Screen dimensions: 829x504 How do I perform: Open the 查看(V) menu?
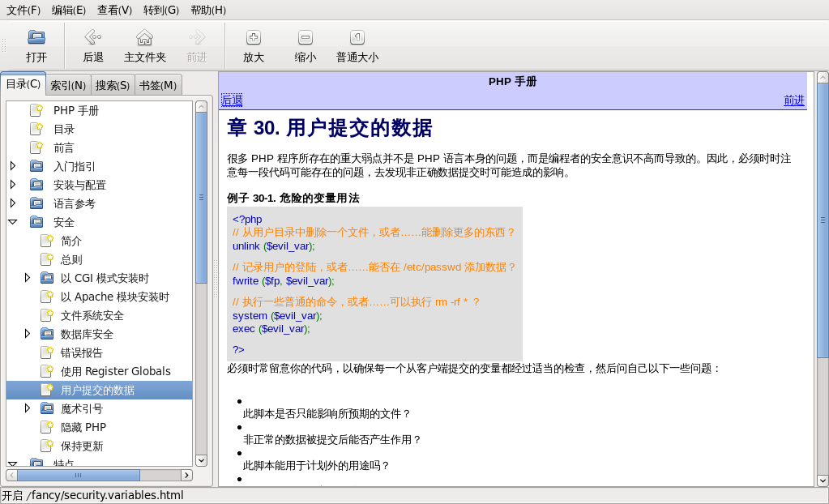tap(115, 10)
